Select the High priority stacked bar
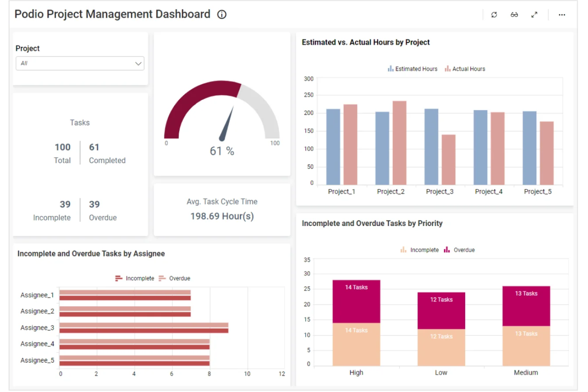 click(356, 322)
